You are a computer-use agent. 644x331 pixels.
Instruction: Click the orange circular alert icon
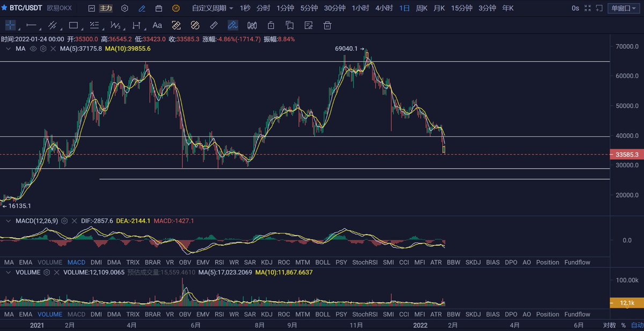point(176,9)
